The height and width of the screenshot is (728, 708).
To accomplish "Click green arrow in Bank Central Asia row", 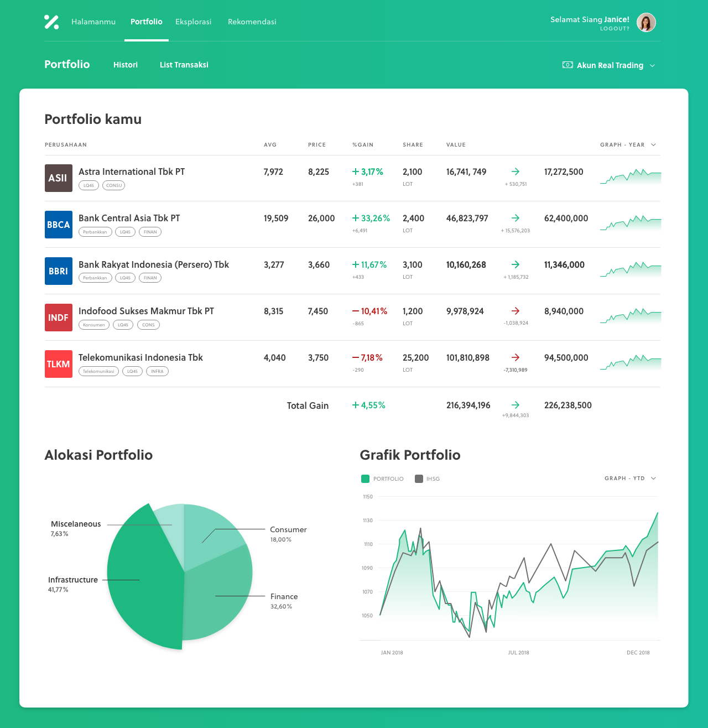I will coord(516,218).
